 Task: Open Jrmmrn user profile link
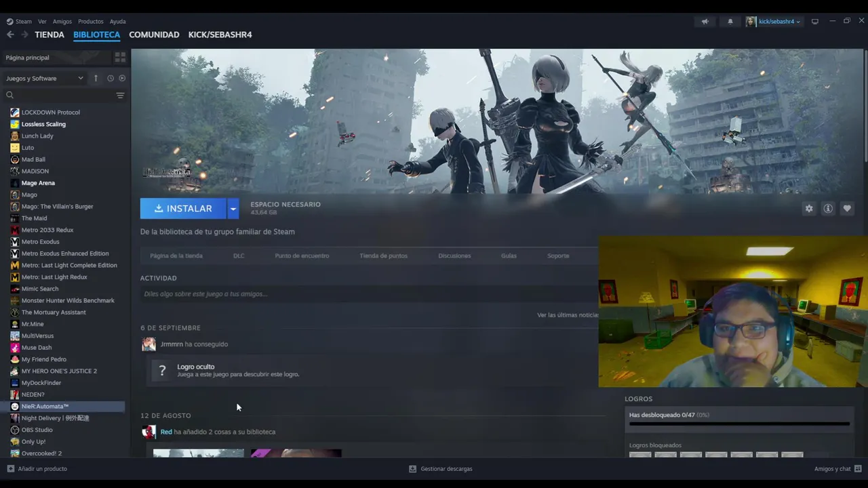[x=172, y=344]
